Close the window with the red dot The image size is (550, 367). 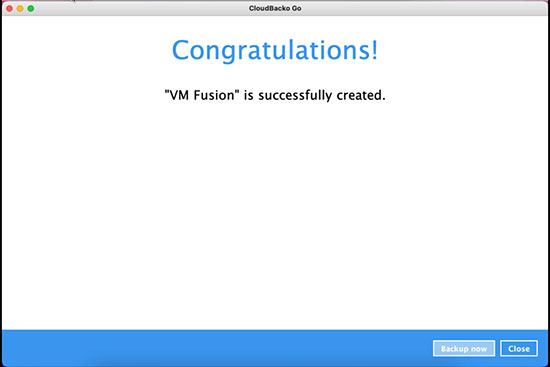click(x=9, y=8)
